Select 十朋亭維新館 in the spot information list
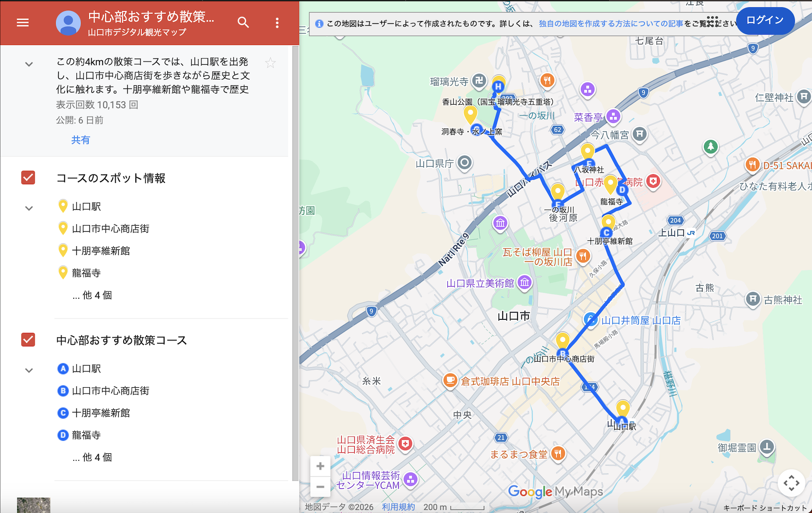The image size is (812, 513). (101, 251)
